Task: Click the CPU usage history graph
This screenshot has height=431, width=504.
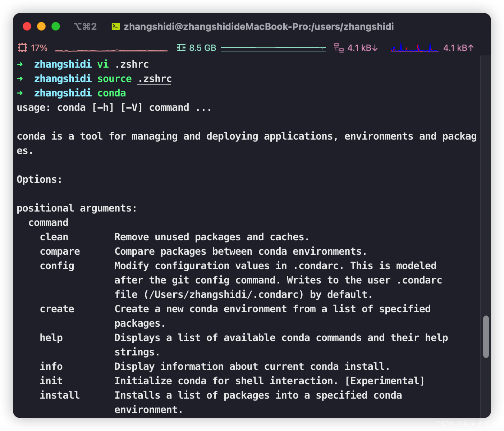Action: [111, 50]
